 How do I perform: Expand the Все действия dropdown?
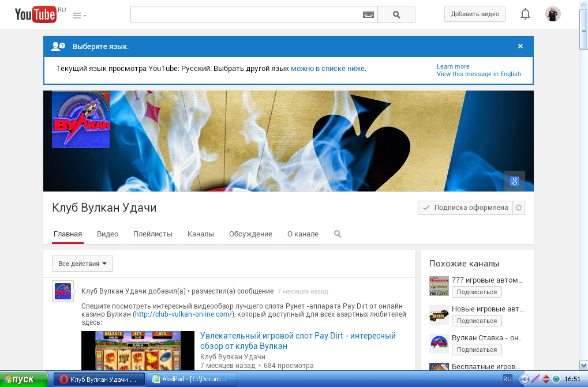[83, 264]
